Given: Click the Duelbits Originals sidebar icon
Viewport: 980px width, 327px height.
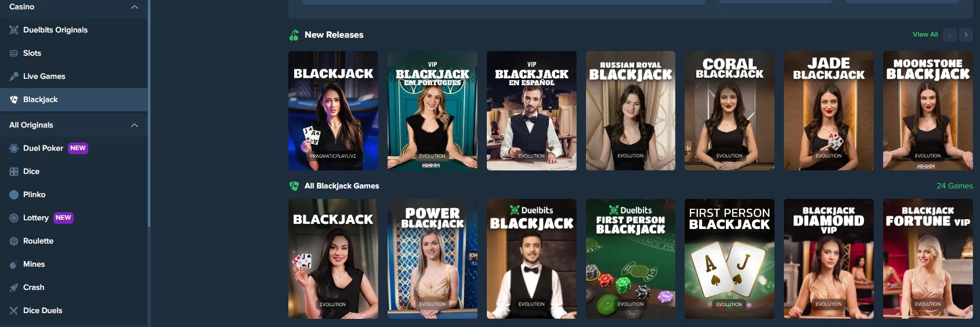Looking at the screenshot, I should pos(14,30).
